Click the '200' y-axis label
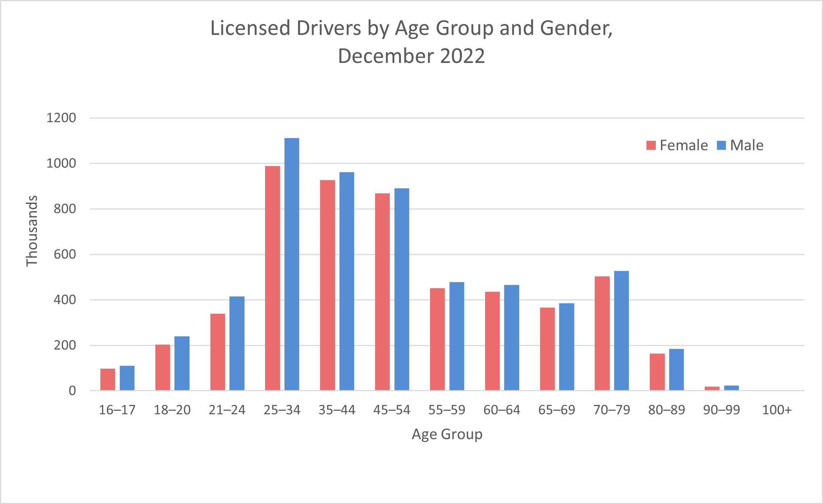Image resolution: width=823 pixels, height=504 pixels. click(x=65, y=345)
